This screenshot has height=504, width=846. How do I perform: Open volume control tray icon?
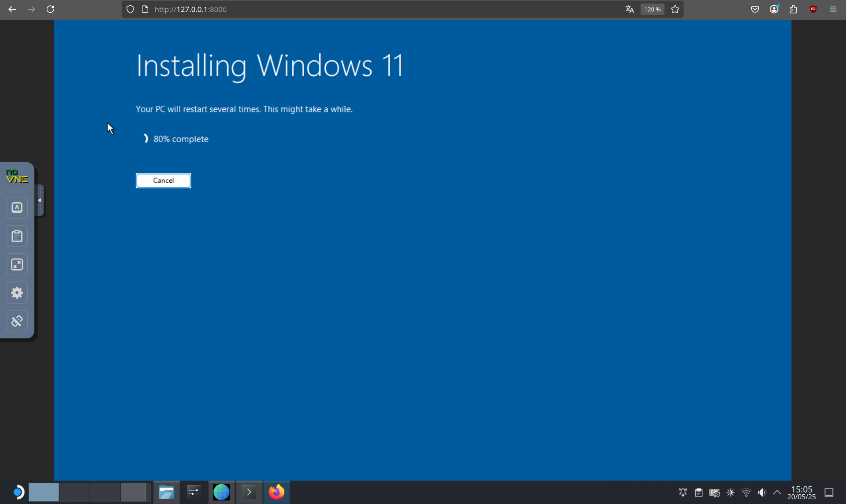(x=762, y=493)
